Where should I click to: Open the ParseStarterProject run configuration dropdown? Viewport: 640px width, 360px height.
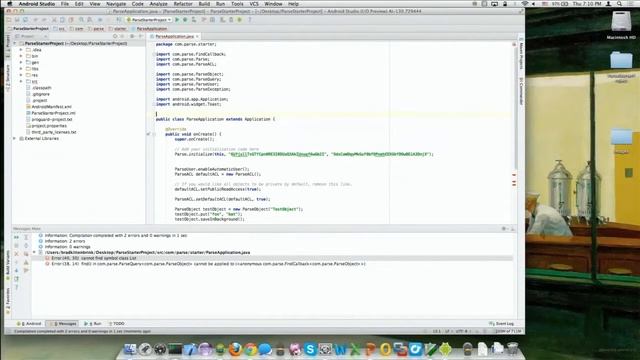pyautogui.click(x=149, y=20)
